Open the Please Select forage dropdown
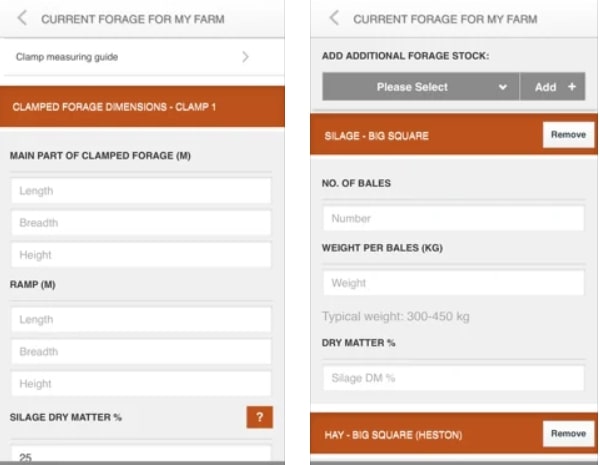Image resolution: width=600 pixels, height=465 pixels. click(x=421, y=87)
